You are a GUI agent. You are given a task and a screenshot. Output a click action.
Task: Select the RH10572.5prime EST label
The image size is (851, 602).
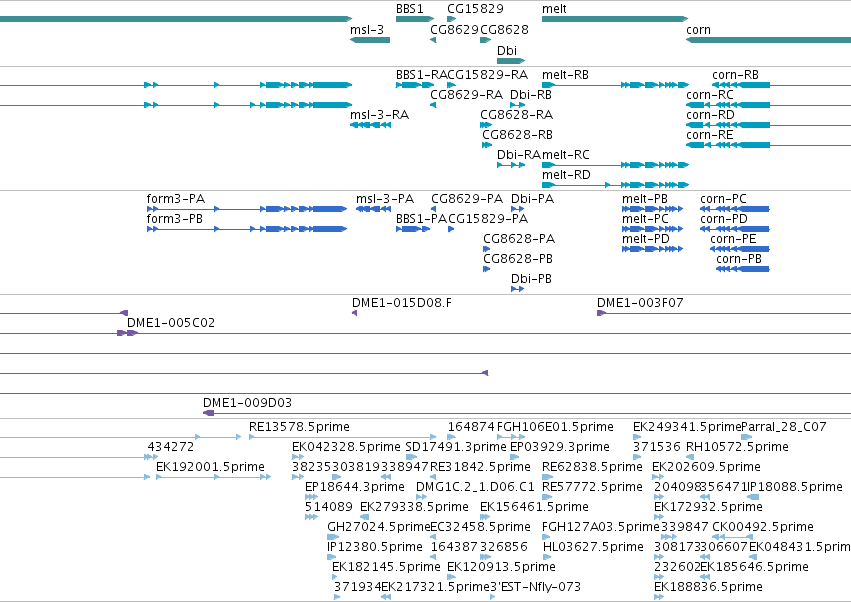(x=737, y=447)
